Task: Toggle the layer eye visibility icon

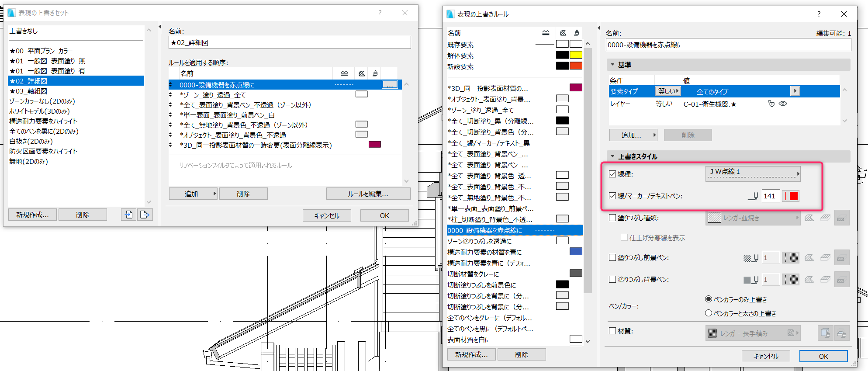Action: [783, 104]
